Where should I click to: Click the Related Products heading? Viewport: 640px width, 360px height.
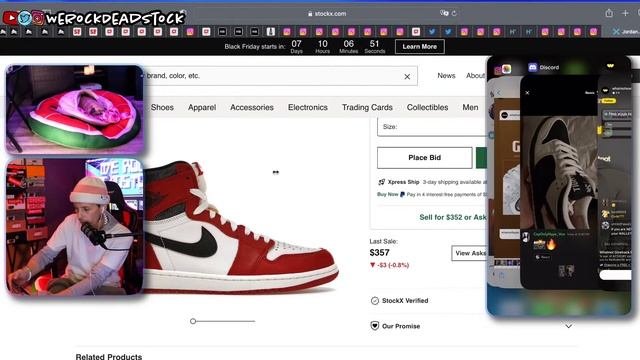[x=109, y=356]
